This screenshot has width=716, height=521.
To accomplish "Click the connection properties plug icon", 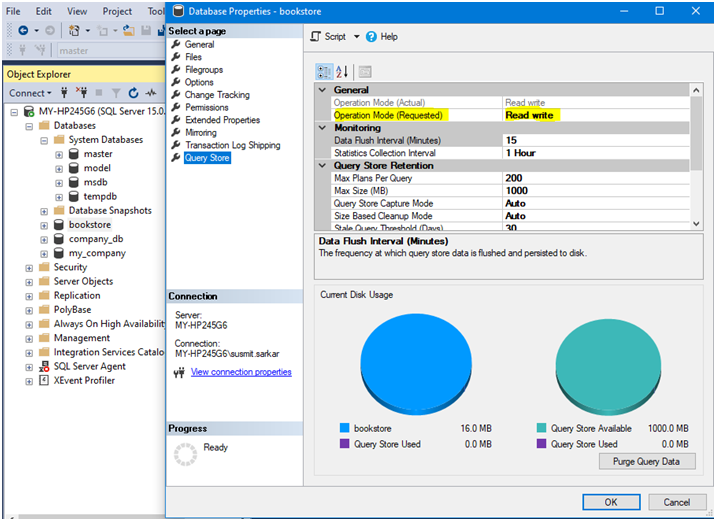I will [x=179, y=373].
